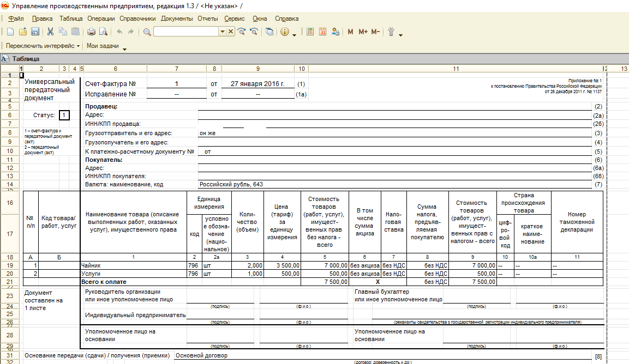Open the Операции menu
629x364 pixels.
click(x=101, y=19)
